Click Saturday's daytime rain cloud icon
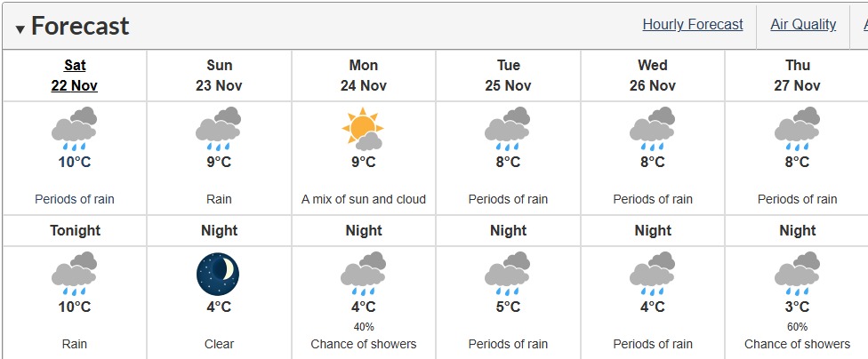The image size is (868, 359). pos(75,129)
